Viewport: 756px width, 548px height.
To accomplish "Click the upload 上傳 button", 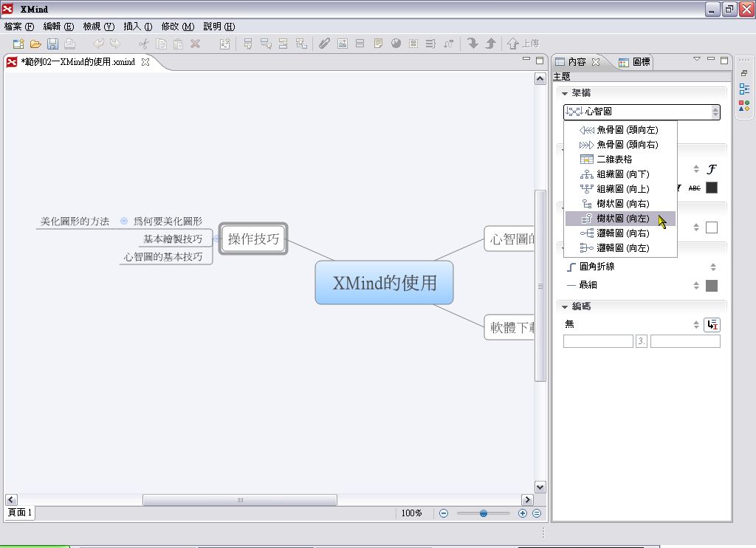I will 523,44.
